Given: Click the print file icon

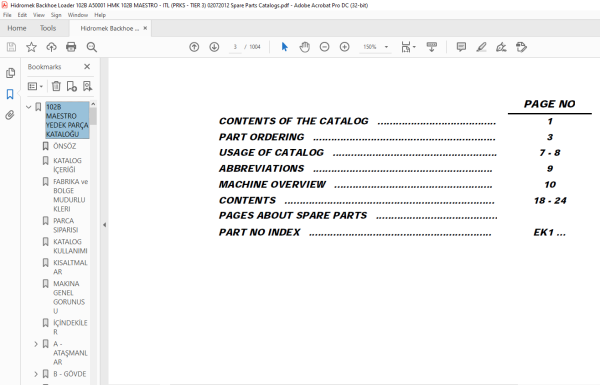Looking at the screenshot, I should click(x=71, y=47).
